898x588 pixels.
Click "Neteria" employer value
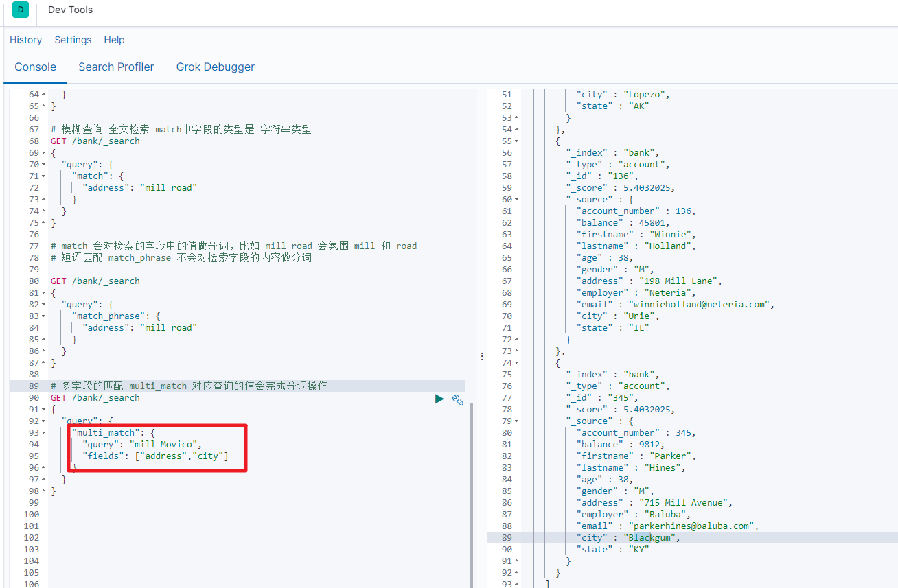[x=667, y=293]
